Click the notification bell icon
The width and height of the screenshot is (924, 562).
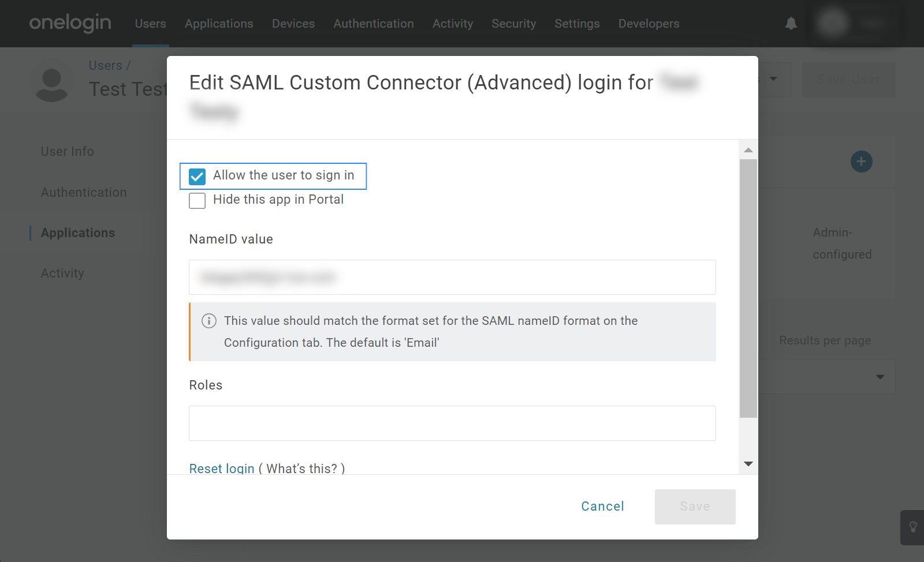click(x=791, y=24)
